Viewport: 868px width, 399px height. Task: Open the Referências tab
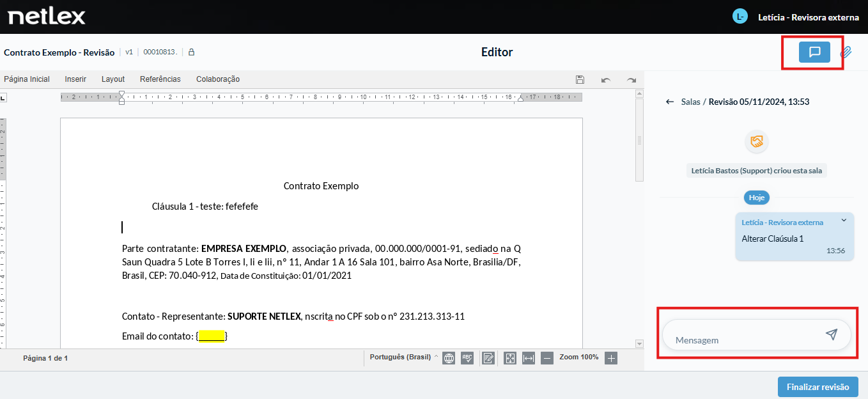click(x=160, y=79)
